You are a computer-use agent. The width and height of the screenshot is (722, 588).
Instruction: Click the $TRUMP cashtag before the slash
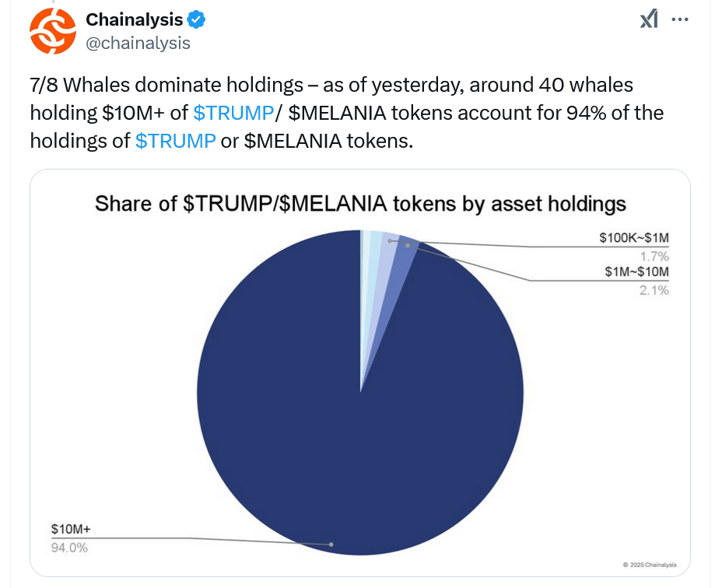point(233,113)
